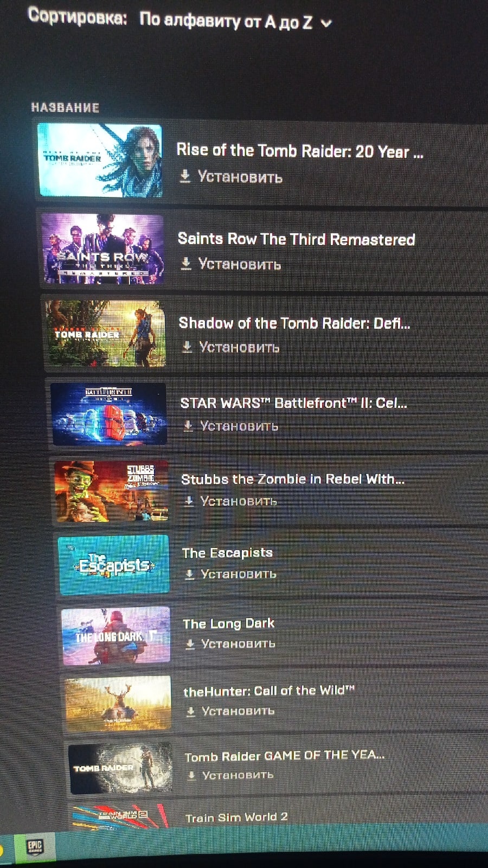Image resolution: width=488 pixels, height=868 pixels.
Task: Click download icon for STAR WARS Battlefront II
Action: tap(188, 426)
